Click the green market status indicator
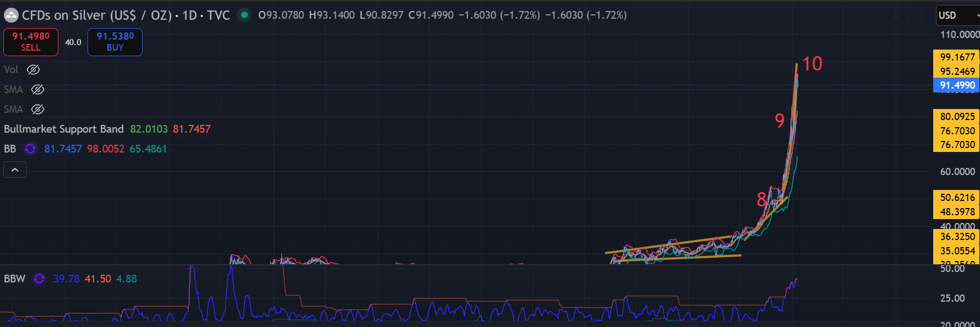The width and height of the screenshot is (980, 327). 244,15
